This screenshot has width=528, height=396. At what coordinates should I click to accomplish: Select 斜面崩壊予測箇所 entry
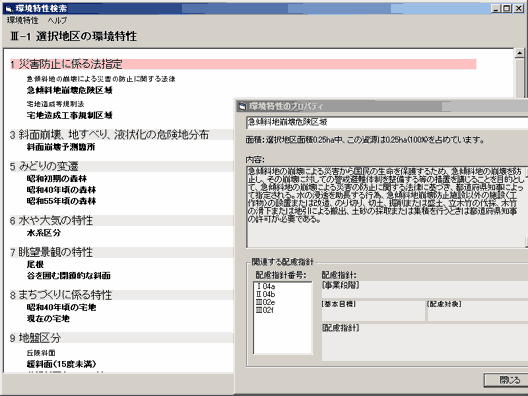61,147
